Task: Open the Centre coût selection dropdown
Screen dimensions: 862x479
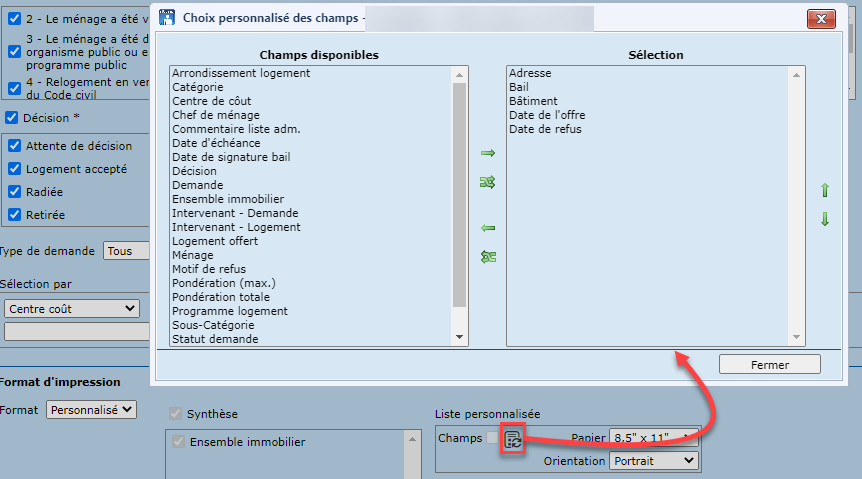Action: (x=71, y=309)
